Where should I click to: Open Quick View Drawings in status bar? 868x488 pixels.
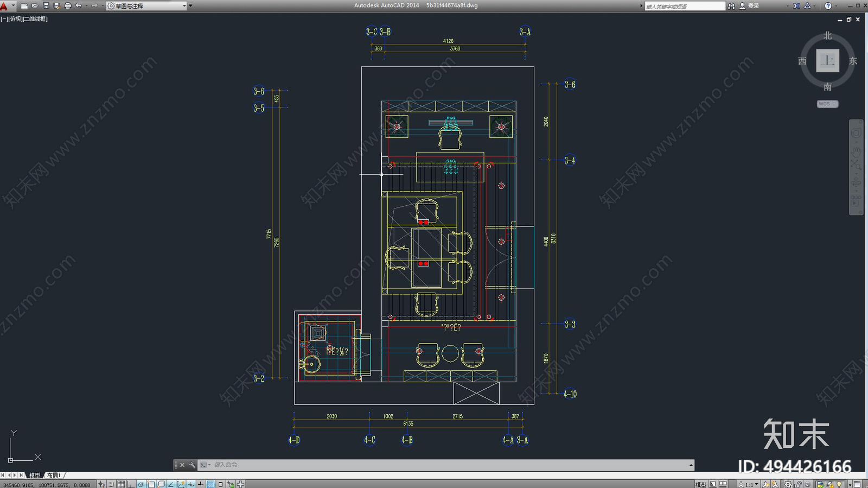point(723,484)
